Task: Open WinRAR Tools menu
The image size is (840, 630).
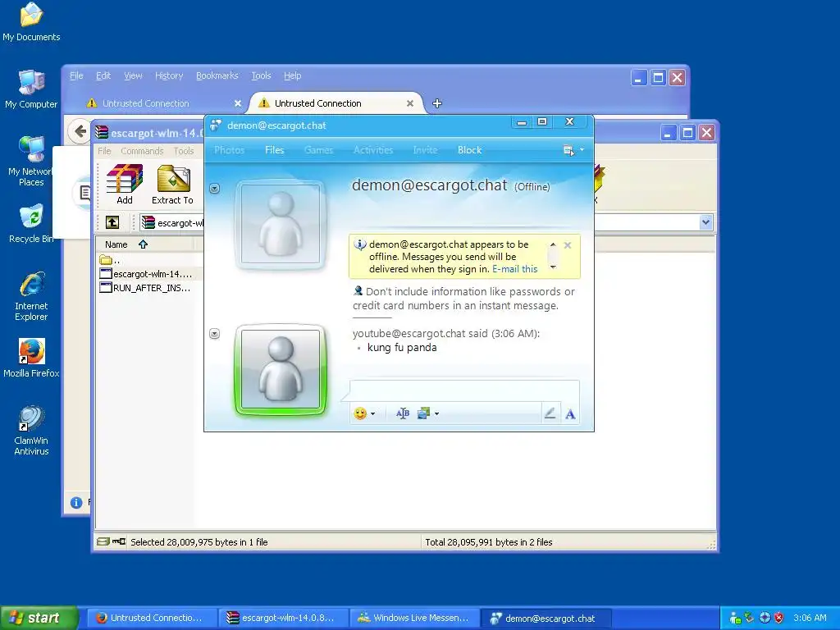Action: (183, 151)
